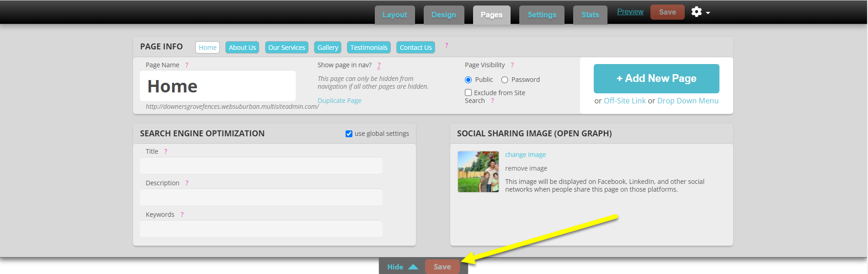868x274 pixels.
Task: Select the Gallery page tab
Action: coord(328,48)
